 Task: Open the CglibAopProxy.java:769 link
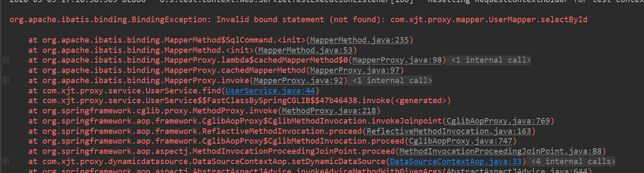[498, 121]
